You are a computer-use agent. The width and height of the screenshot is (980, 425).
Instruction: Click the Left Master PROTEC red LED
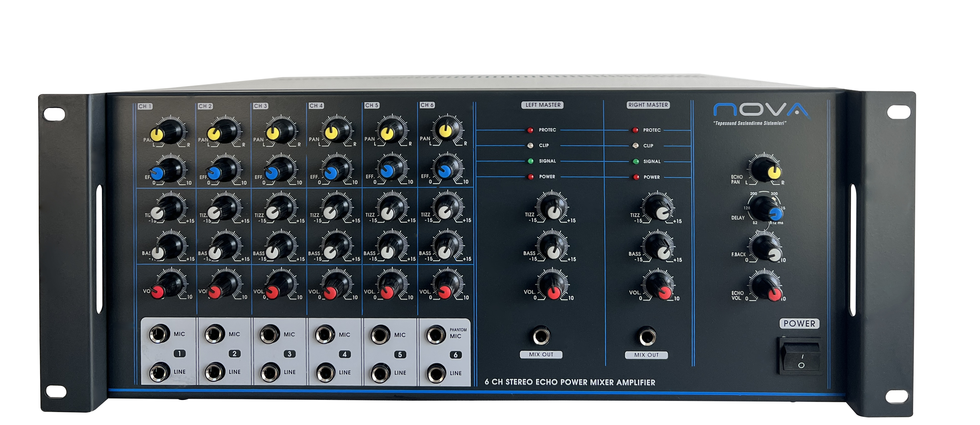pos(530,130)
